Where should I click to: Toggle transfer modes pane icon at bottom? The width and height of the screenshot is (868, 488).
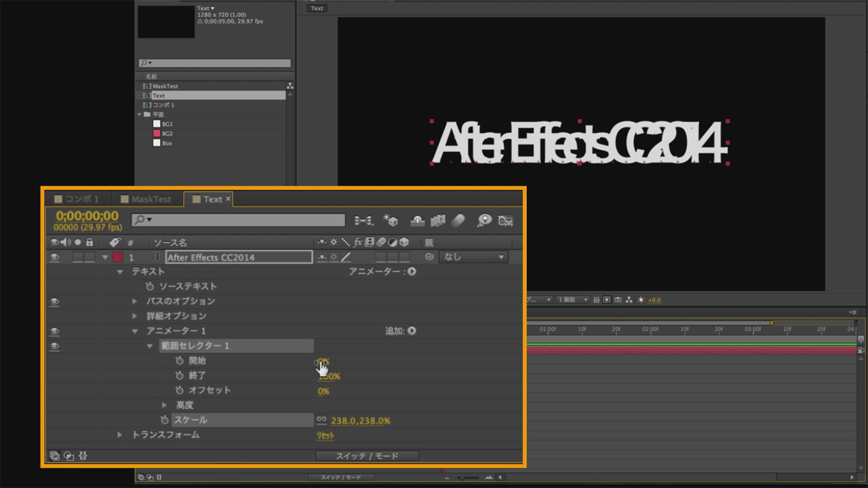pyautogui.click(x=69, y=455)
